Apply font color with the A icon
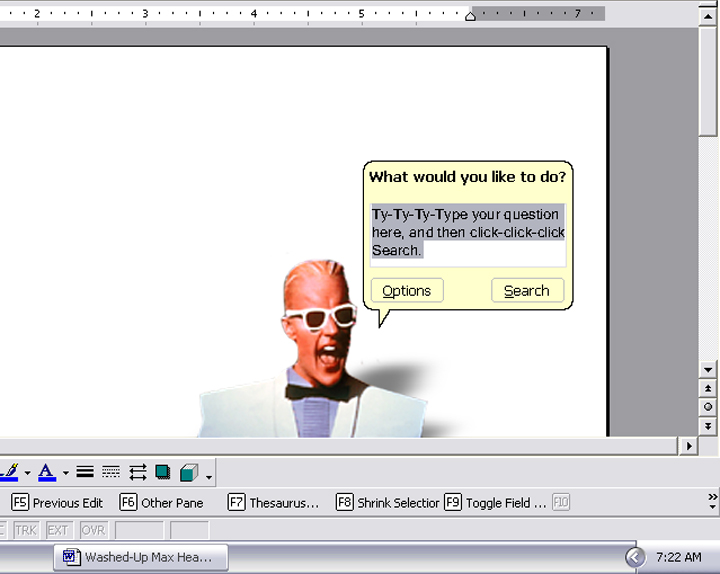 47,472
